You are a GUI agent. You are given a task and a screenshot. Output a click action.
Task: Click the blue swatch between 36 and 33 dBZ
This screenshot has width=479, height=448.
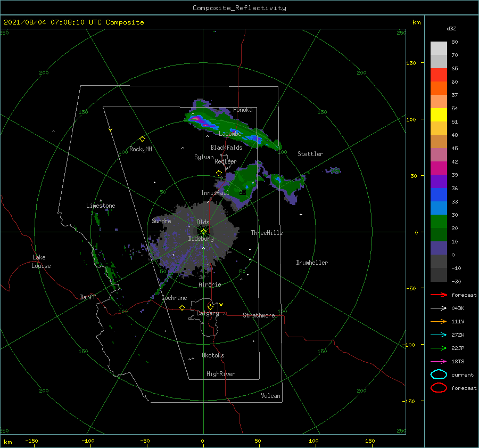pos(439,195)
